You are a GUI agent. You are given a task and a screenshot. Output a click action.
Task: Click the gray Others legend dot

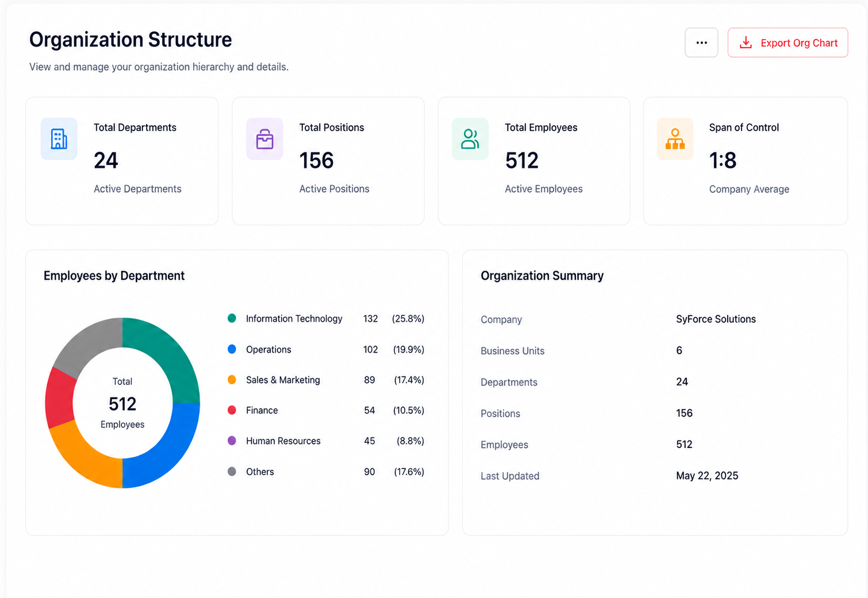pyautogui.click(x=232, y=472)
